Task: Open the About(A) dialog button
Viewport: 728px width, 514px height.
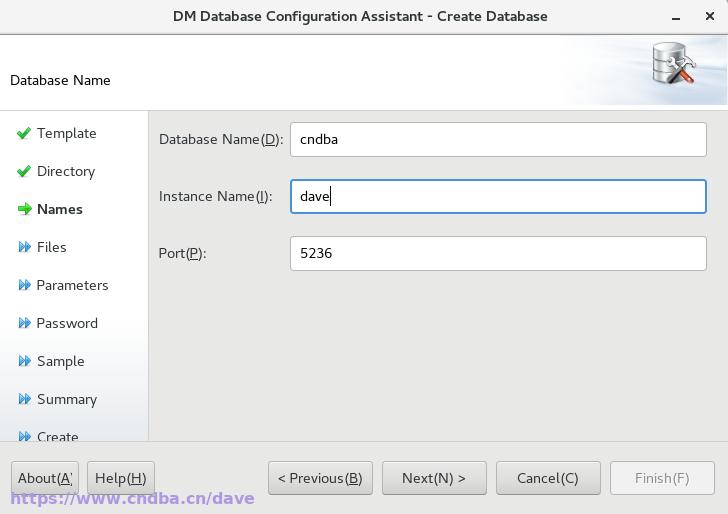Action: 45,478
